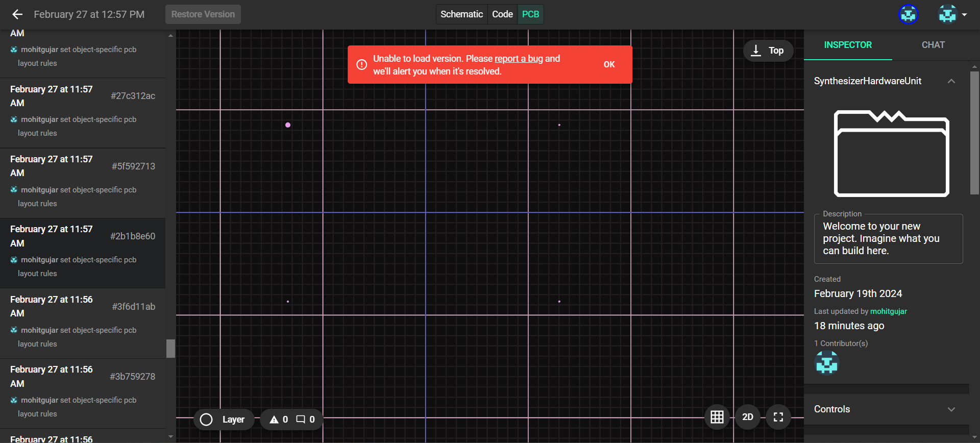Click the history scrollbar down arrow
Image resolution: width=980 pixels, height=443 pixels.
tap(170, 437)
